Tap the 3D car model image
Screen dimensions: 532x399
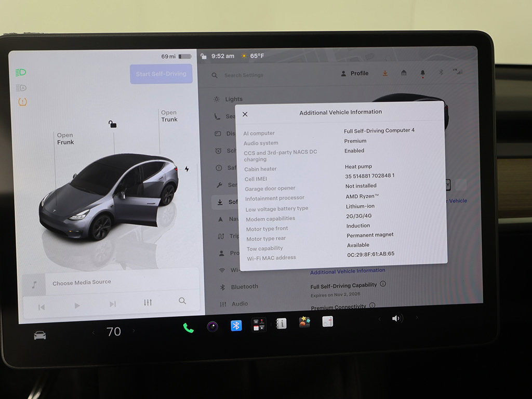[x=109, y=197]
